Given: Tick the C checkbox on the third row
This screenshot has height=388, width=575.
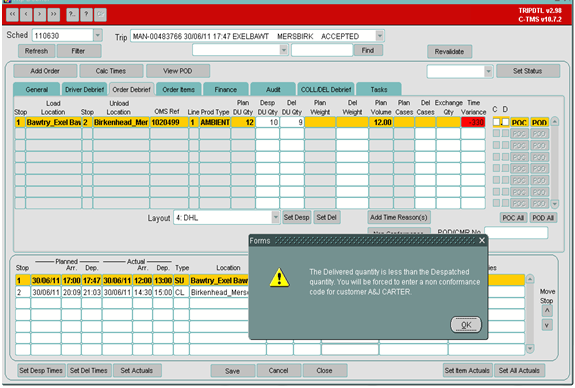Looking at the screenshot, I should click(497, 145).
